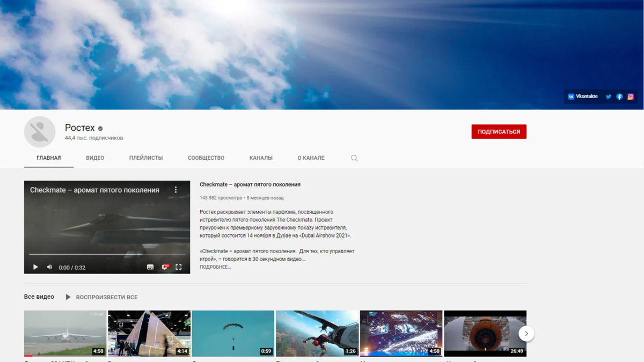The image size is (644, 362).
Task: Open the Instagram icon link
Action: [x=631, y=97]
